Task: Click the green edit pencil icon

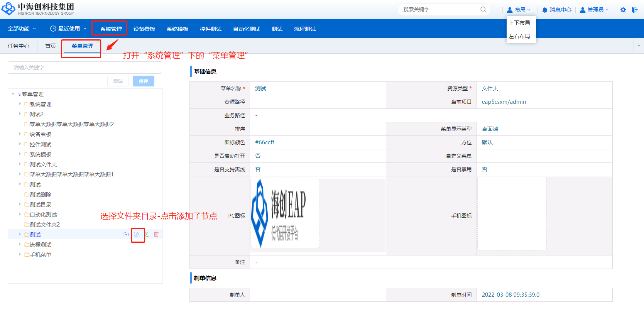Action: [x=146, y=234]
